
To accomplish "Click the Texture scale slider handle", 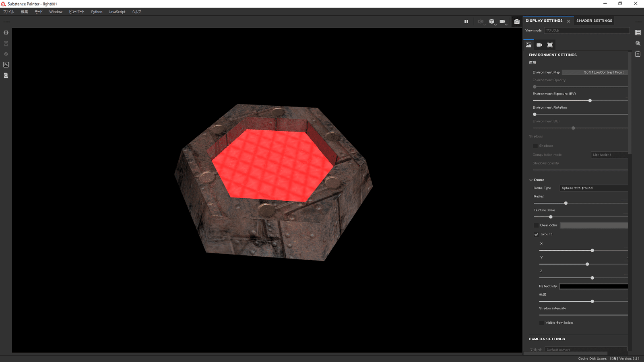I will [x=551, y=217].
